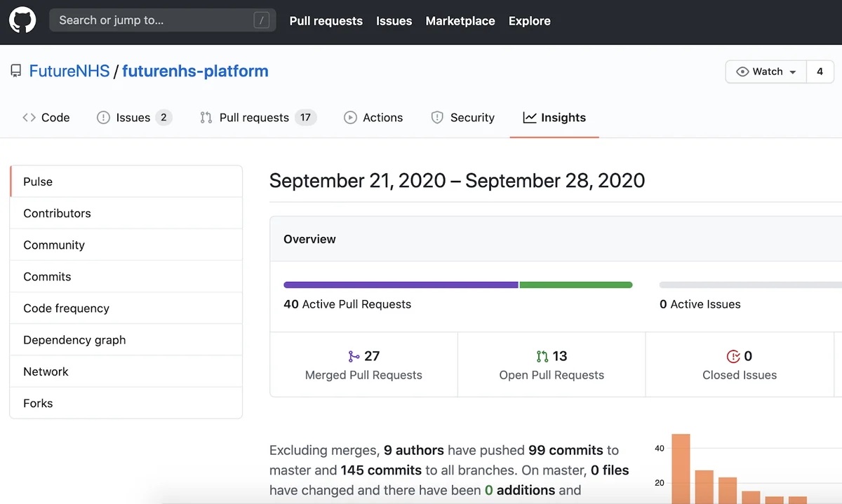Click the repository book icon
The width and height of the screenshot is (842, 504).
pos(15,71)
